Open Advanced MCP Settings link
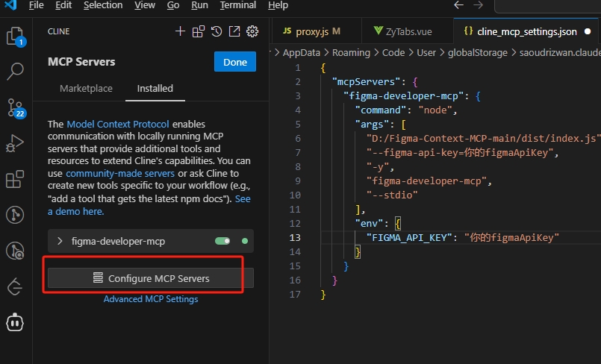This screenshot has width=601, height=364. point(151,299)
